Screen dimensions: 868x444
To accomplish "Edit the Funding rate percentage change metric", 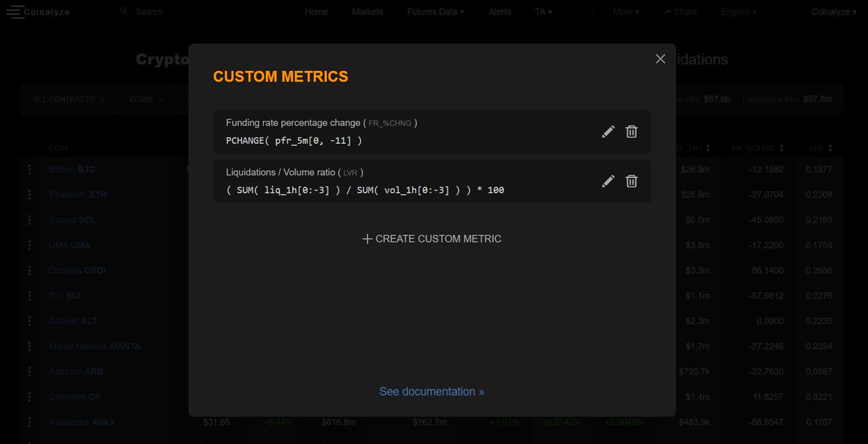I will [x=608, y=132].
